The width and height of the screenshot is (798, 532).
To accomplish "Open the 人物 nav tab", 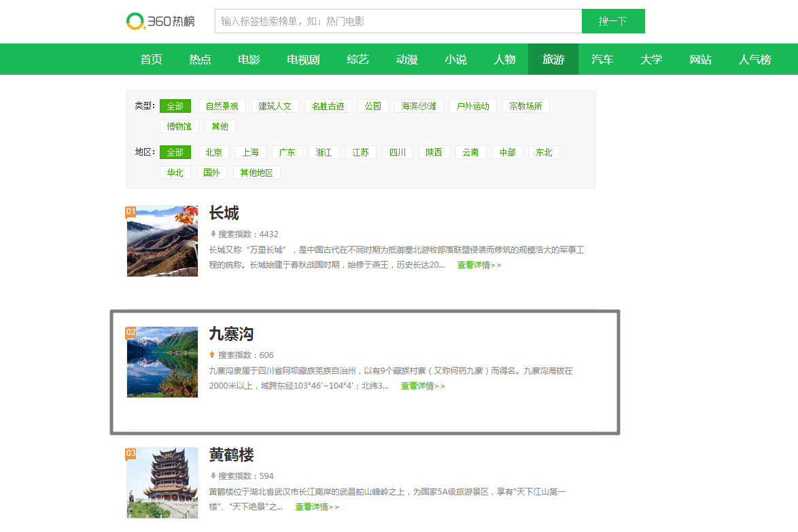I will coord(504,60).
